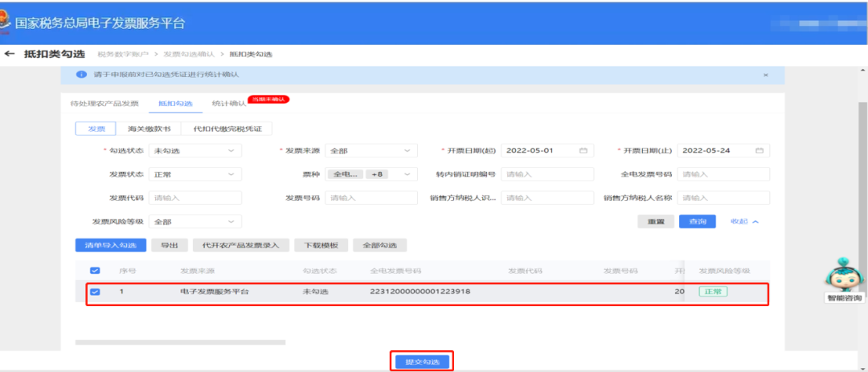Expand the 勾选状态 dropdown
Screen dimensions: 868x372
click(x=194, y=151)
